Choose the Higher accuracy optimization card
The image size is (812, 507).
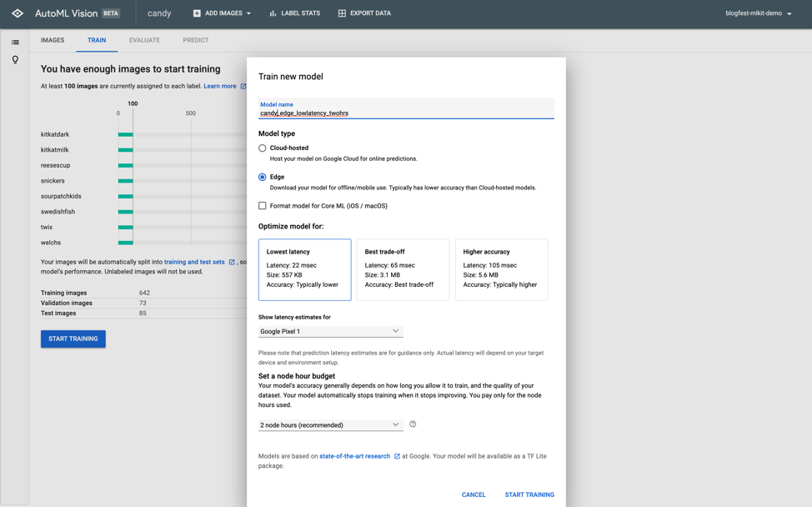[501, 270]
